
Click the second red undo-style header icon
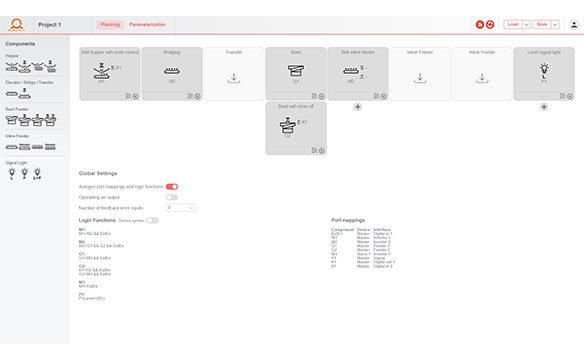coord(490,25)
